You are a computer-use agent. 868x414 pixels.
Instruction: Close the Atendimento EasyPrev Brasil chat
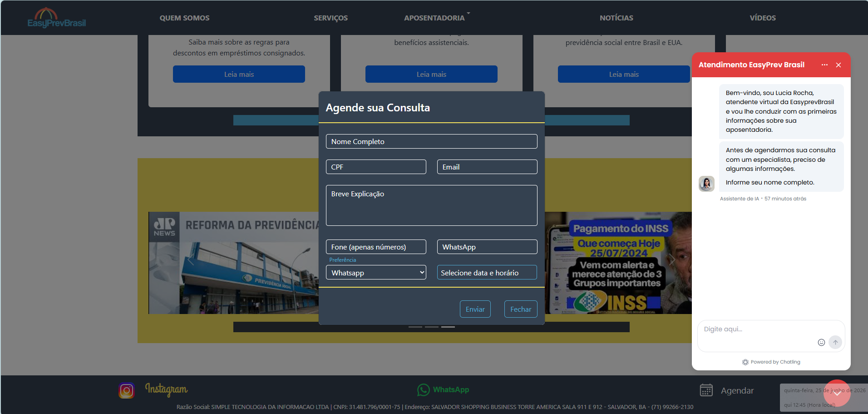[x=838, y=65]
